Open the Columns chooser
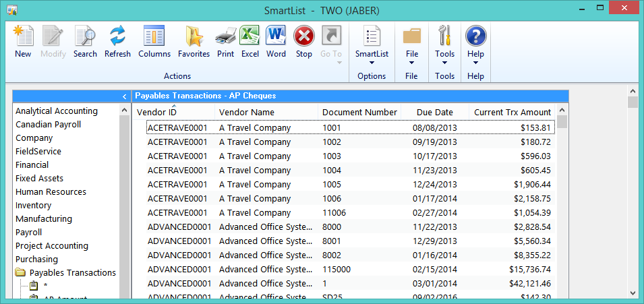The image size is (644, 304). click(x=154, y=36)
